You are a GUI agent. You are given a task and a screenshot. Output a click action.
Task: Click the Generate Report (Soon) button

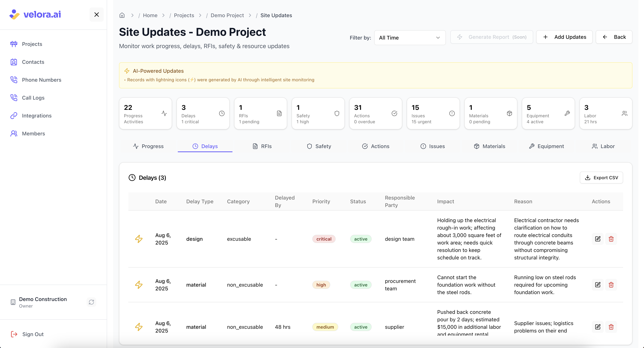pyautogui.click(x=492, y=37)
